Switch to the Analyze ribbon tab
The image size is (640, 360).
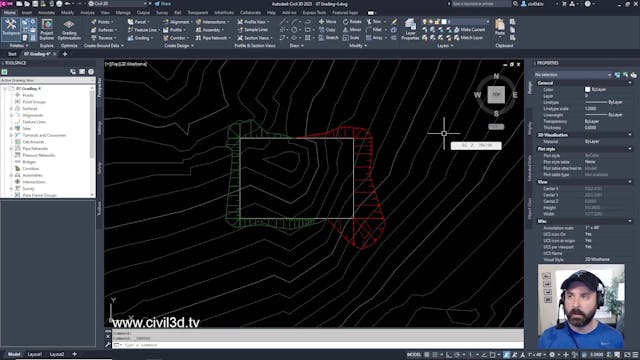coord(87,13)
